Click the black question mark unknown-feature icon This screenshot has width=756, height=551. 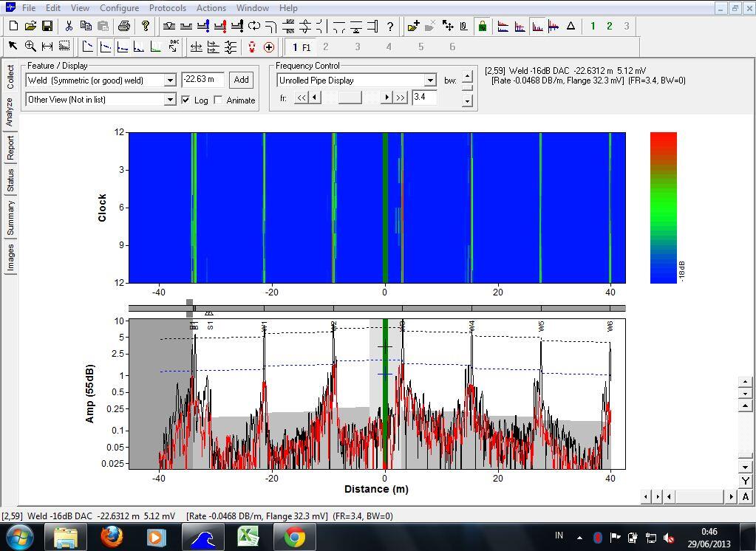pos(390,26)
